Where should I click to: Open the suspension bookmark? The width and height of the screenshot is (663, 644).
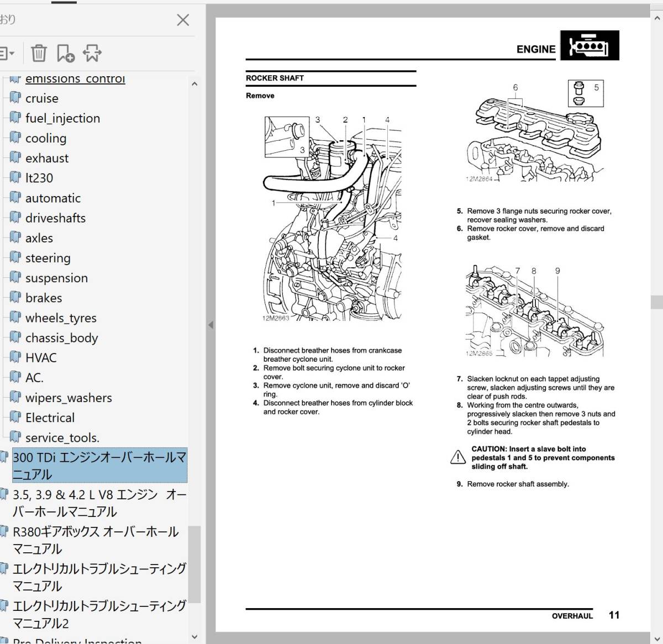coord(56,278)
